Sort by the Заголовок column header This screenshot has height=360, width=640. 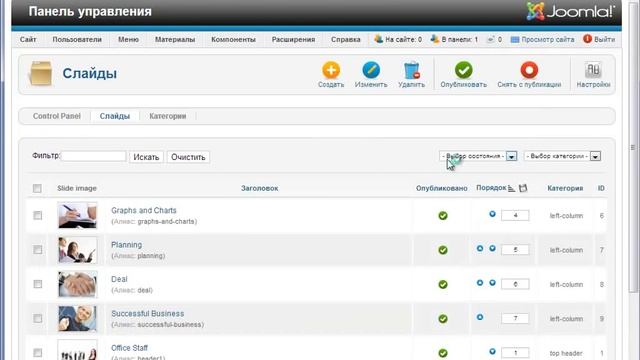coord(260,188)
